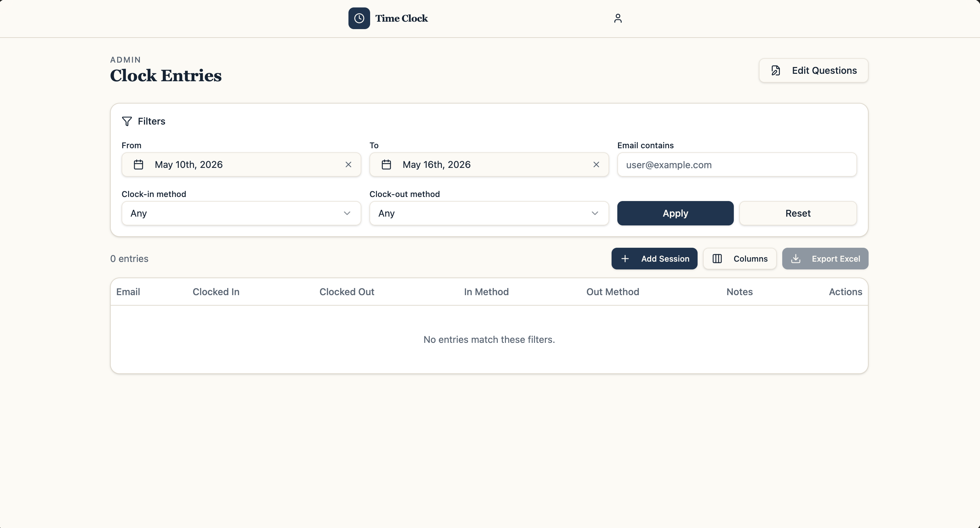Click the Email contains input field
980x528 pixels.
[737, 164]
